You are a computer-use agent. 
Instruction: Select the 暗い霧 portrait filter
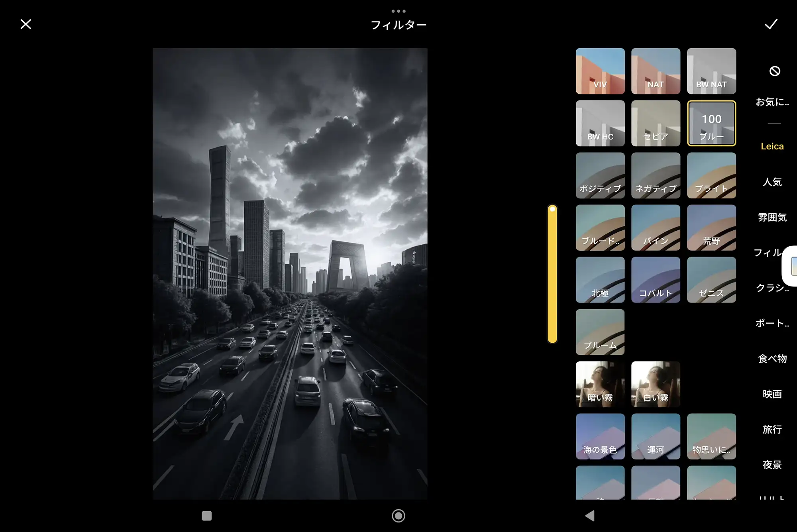pos(600,384)
